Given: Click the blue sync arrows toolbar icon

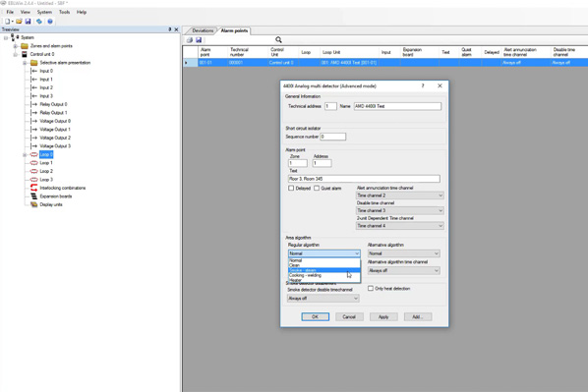Looking at the screenshot, I should point(39,22).
